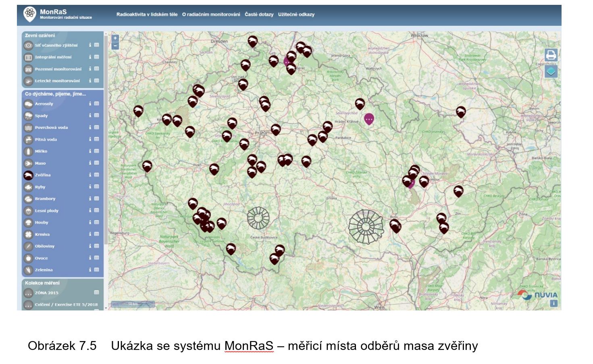Open info for Houby layer
Viewport: 593px width, 364px height.
pyautogui.click(x=90, y=222)
